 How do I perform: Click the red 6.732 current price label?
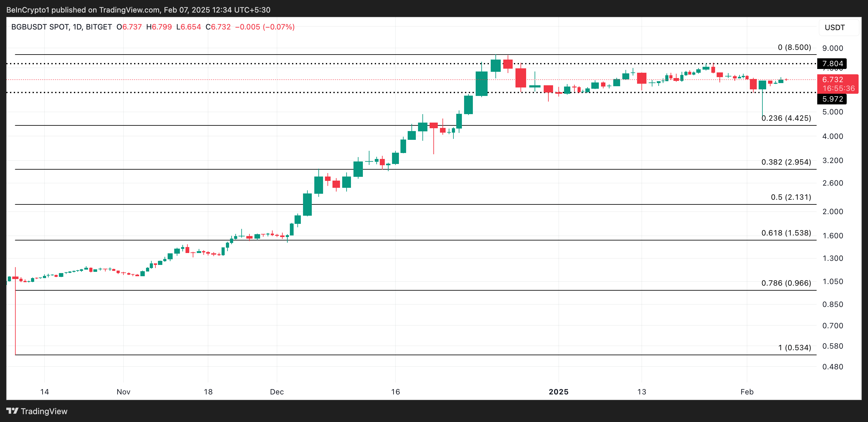click(832, 80)
